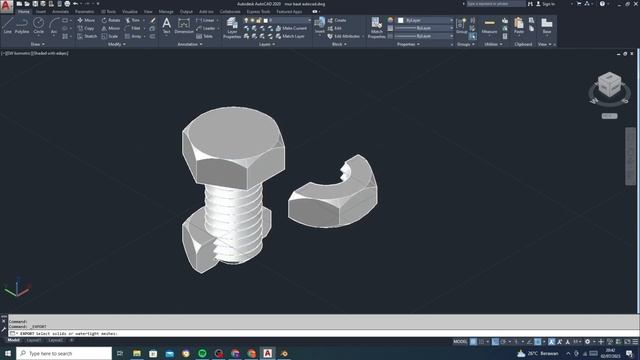Expand the Block panel dropdown
The image size is (640, 360).
click(x=339, y=44)
